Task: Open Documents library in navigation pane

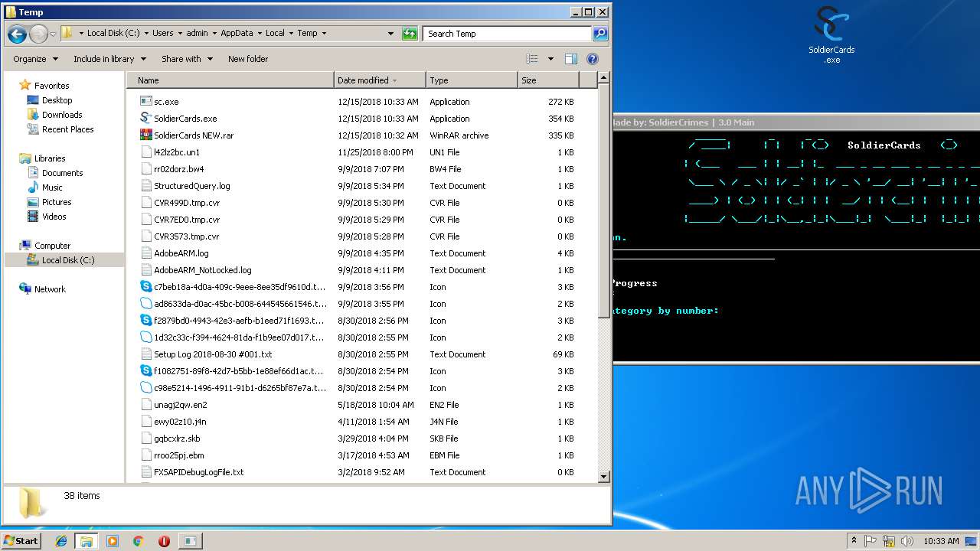Action: click(x=62, y=173)
